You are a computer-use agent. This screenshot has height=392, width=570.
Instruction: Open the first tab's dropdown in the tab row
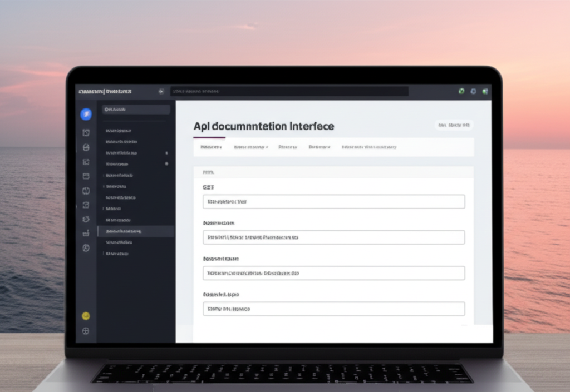point(220,147)
